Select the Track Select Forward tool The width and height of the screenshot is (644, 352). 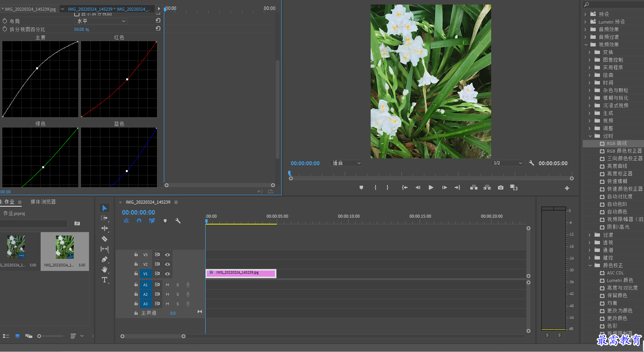tap(105, 218)
